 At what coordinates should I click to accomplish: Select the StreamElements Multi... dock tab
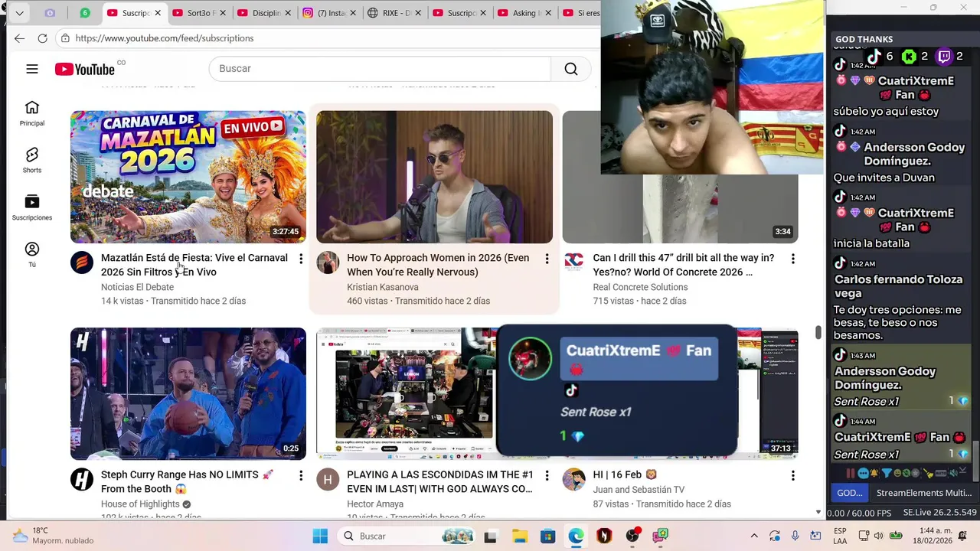click(x=924, y=493)
